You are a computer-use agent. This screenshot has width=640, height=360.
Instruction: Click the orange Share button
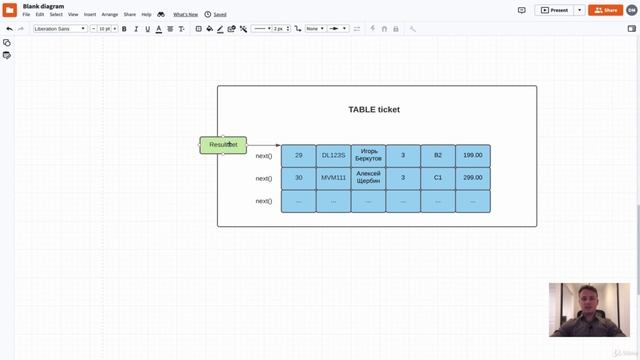coord(606,10)
